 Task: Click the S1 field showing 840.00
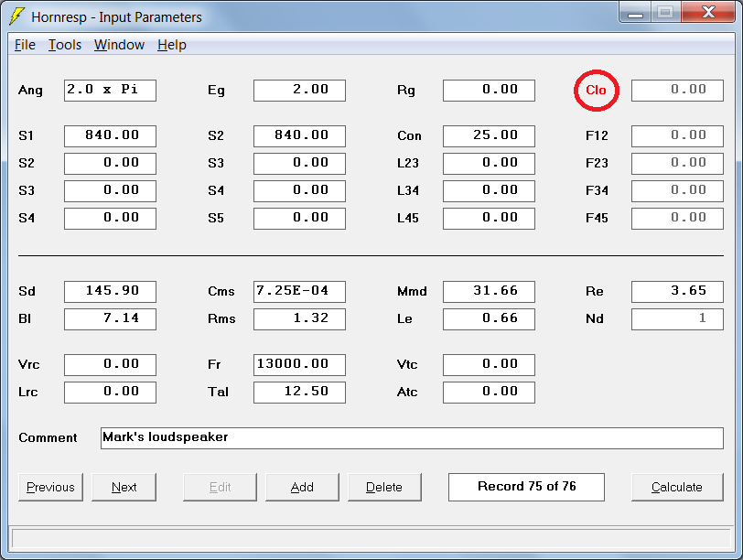pos(110,136)
